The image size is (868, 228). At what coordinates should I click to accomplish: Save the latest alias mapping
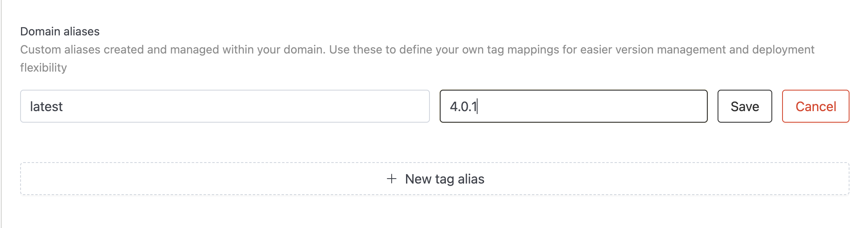pos(744,106)
